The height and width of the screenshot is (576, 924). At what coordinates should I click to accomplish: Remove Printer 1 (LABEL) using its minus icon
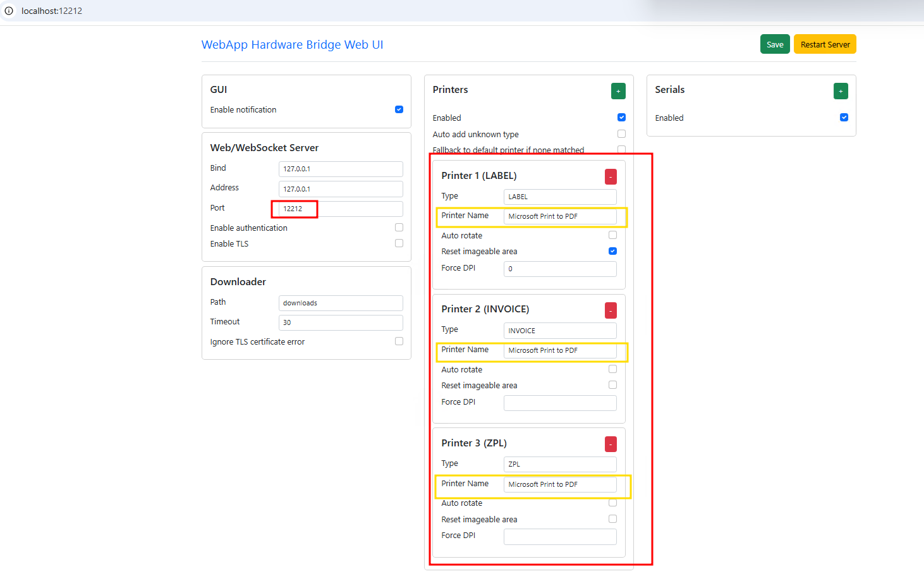tap(610, 176)
